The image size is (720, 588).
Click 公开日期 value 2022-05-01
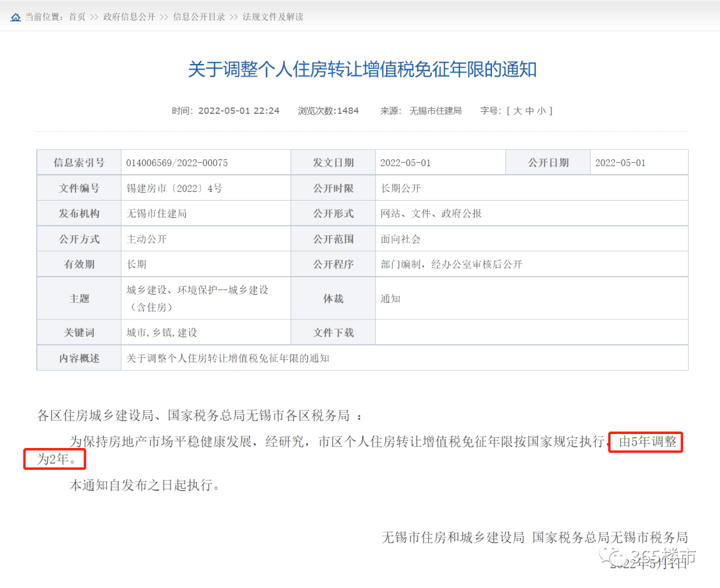pyautogui.click(x=621, y=163)
